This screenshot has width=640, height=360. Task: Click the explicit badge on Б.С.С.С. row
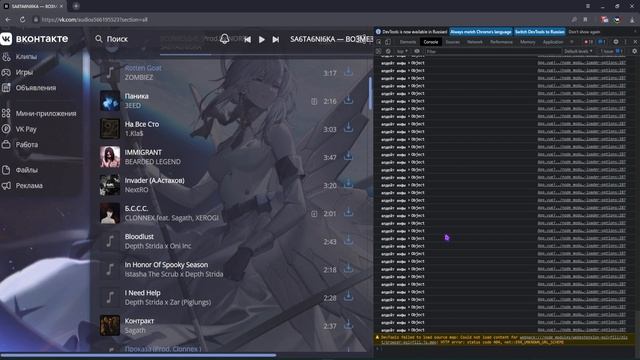tap(314, 213)
